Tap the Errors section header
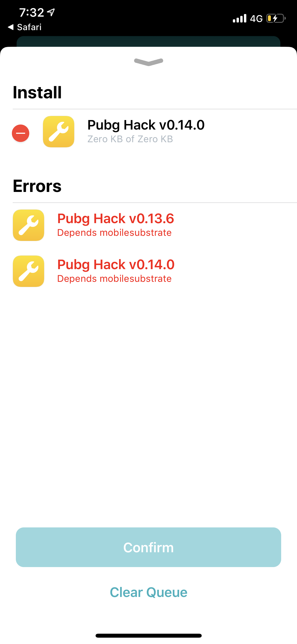Screen dimensions: 297x644 pyautogui.click(x=37, y=186)
